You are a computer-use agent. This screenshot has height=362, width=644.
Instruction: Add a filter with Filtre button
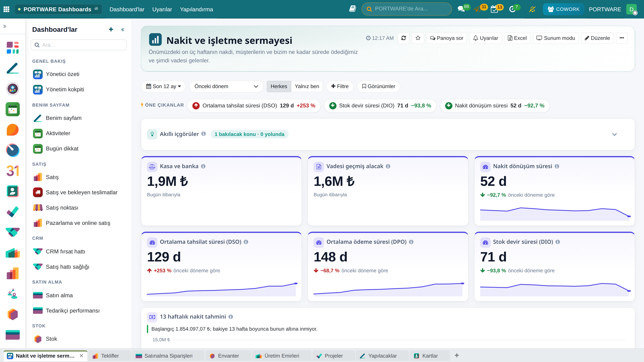coord(340,86)
